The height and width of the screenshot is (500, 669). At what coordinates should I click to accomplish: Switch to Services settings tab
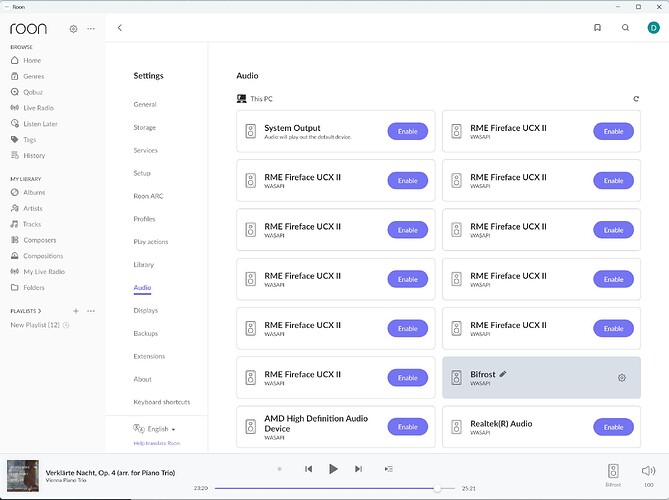point(145,150)
